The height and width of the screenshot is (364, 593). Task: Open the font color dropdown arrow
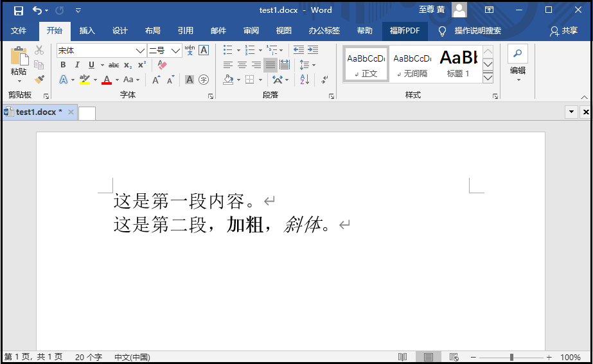coord(117,80)
